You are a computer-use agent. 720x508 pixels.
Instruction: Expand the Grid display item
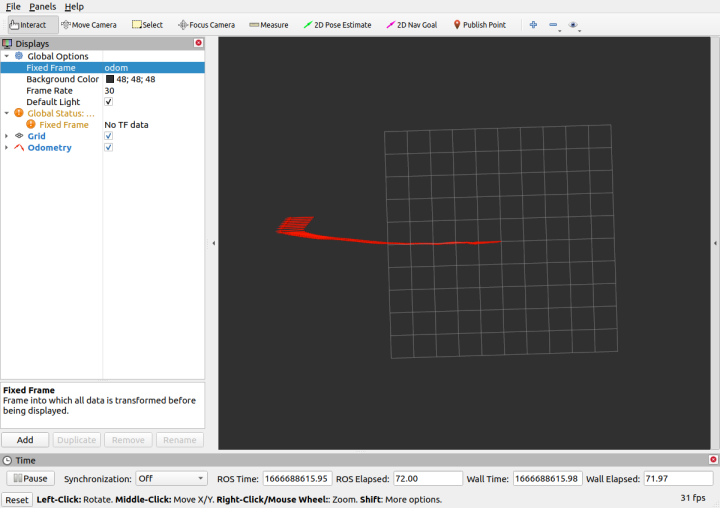click(6, 136)
